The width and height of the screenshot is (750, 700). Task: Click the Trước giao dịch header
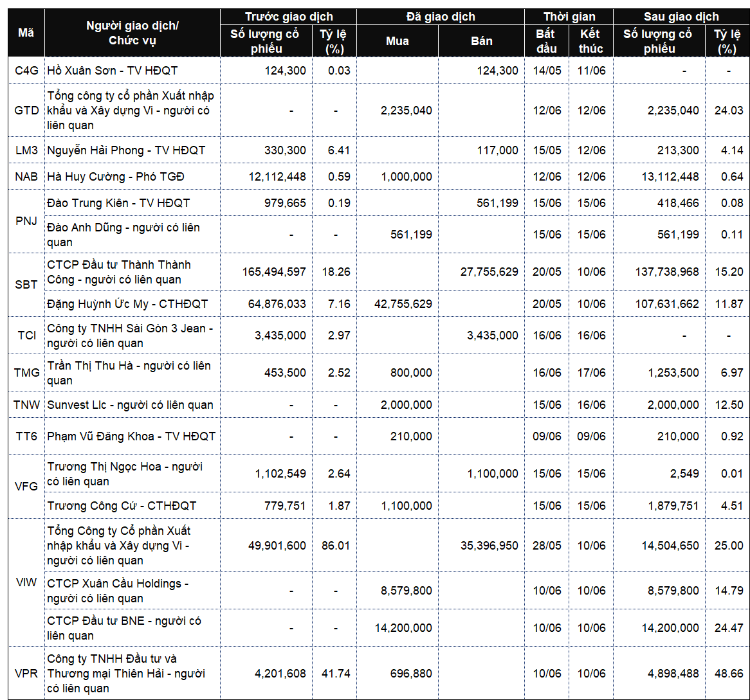[x=288, y=17]
